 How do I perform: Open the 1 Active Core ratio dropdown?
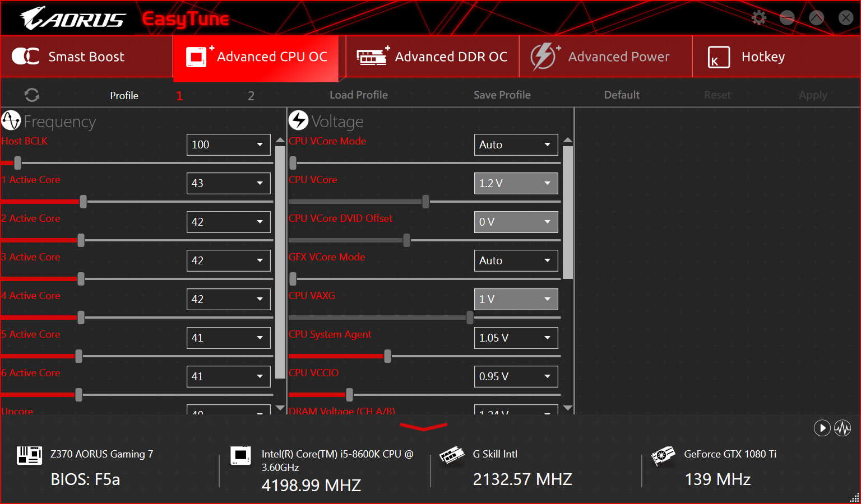229,183
